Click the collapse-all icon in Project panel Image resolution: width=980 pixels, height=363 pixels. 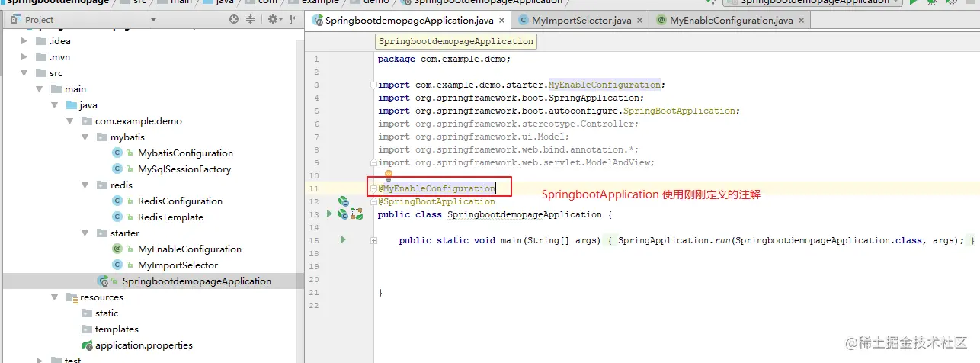point(249,19)
